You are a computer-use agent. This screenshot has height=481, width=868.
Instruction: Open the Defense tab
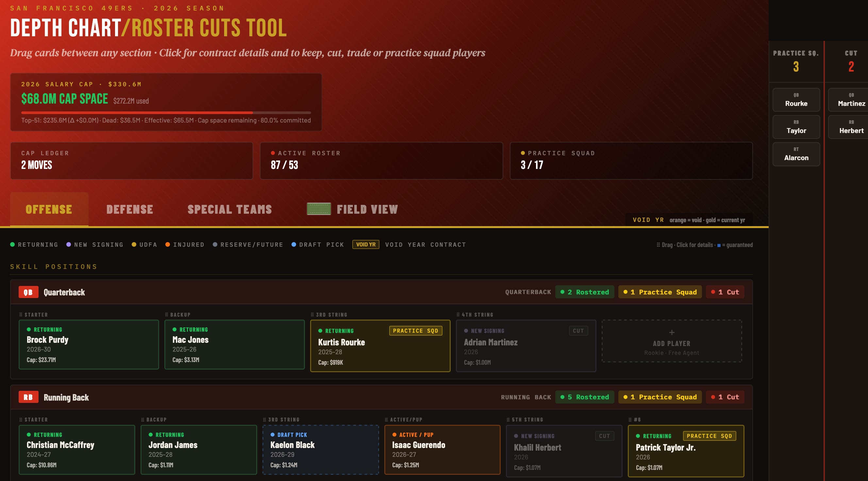pos(130,209)
